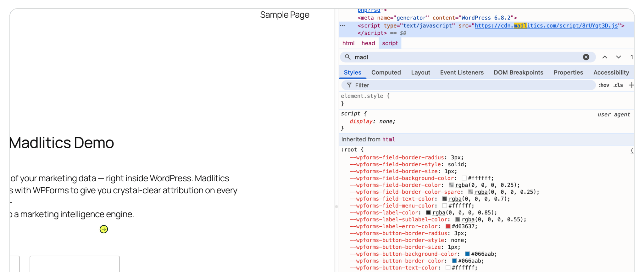The height and width of the screenshot is (272, 644).
Task: Open swatch for wpforms-button-text-color
Action: (x=448, y=268)
